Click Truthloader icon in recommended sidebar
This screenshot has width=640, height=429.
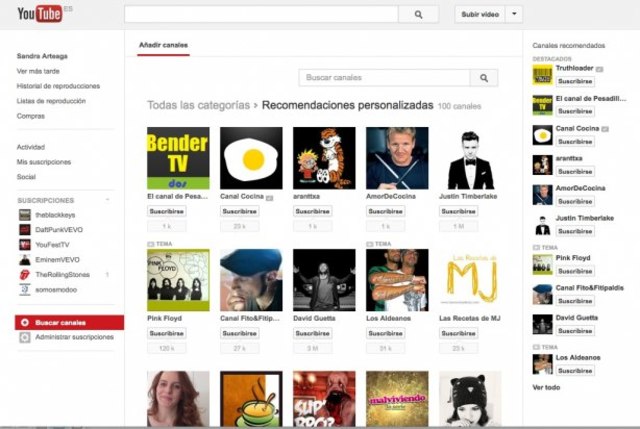[x=542, y=75]
